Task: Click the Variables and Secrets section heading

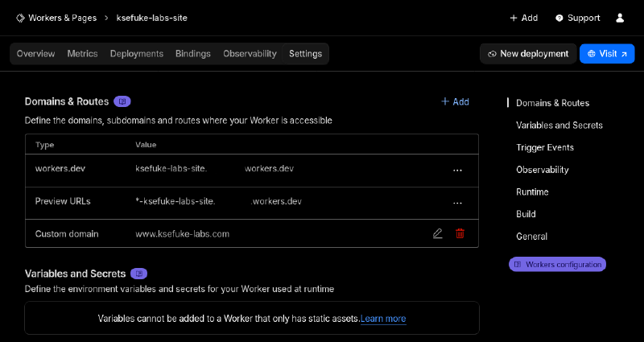Action: click(75, 274)
